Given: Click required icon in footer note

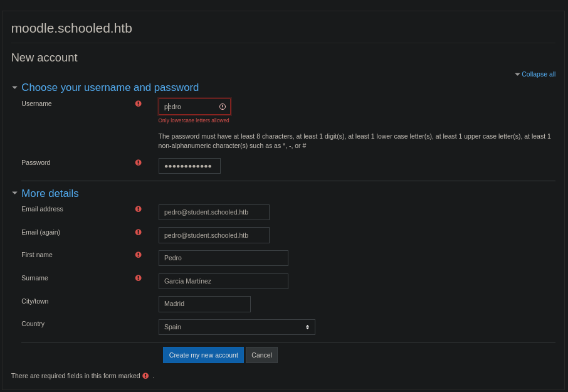Looking at the screenshot, I should point(145,376).
